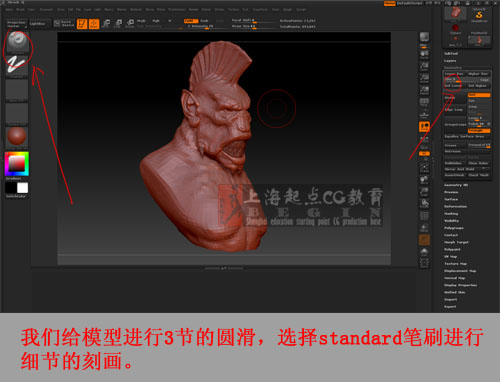Expand the SubTool subpalette
The width and height of the screenshot is (500, 382).
(451, 53)
